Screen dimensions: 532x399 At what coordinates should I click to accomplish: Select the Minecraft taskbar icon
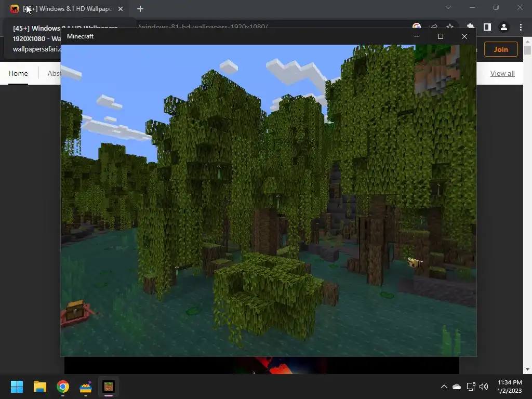109,387
